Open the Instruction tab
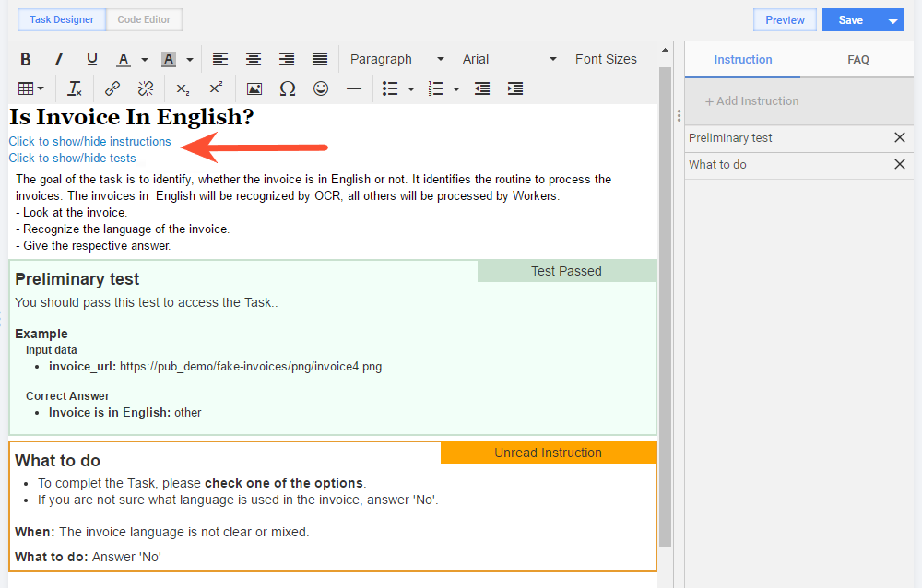 [742, 59]
